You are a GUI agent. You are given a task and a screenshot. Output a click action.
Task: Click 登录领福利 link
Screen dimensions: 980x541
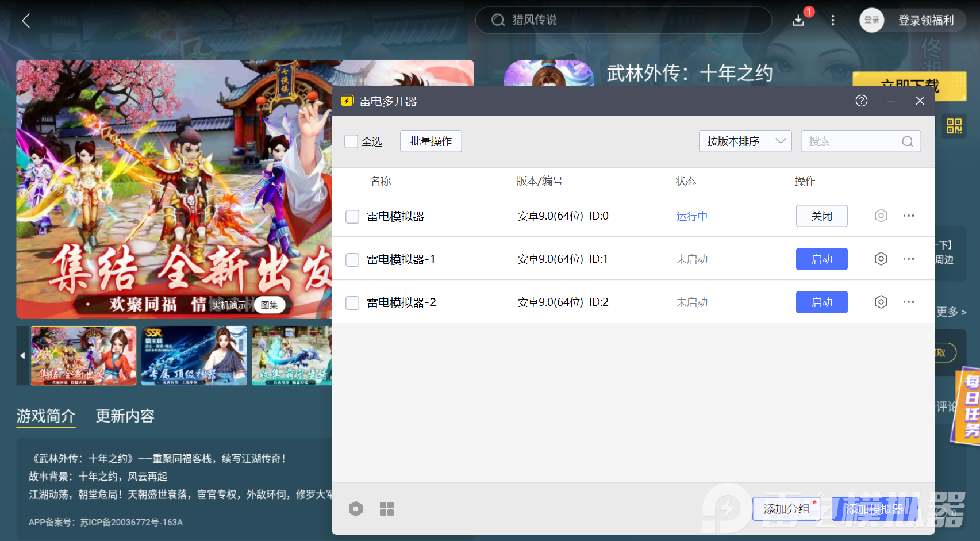(926, 21)
